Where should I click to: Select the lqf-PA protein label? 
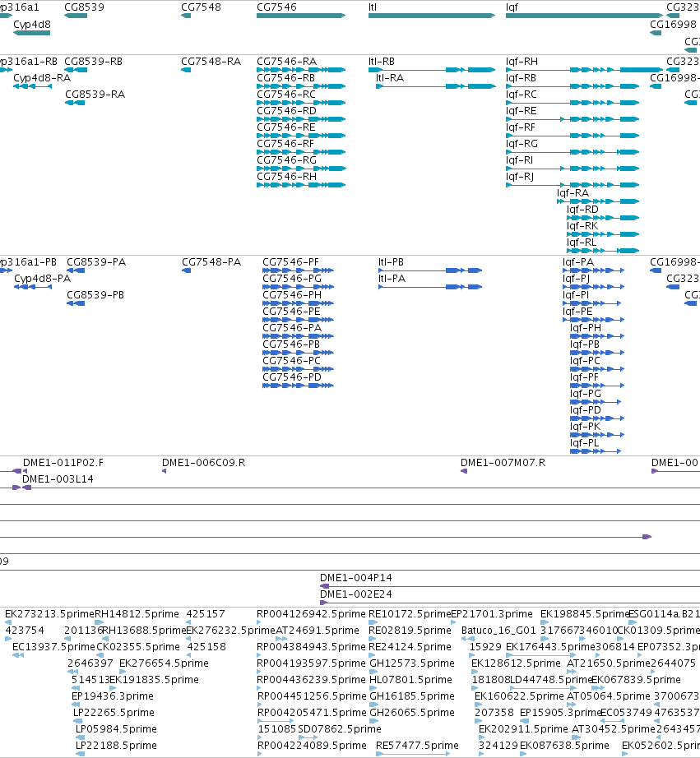(578, 262)
